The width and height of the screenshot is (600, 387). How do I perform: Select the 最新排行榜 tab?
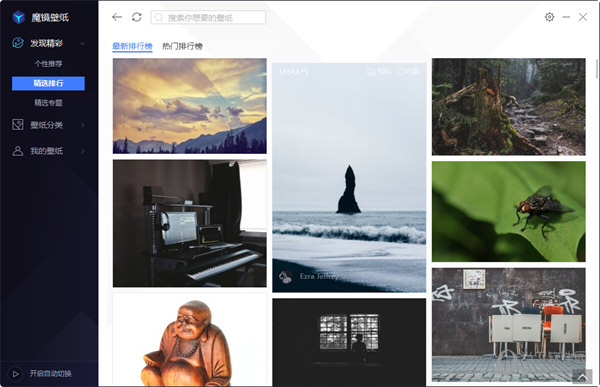(x=132, y=46)
